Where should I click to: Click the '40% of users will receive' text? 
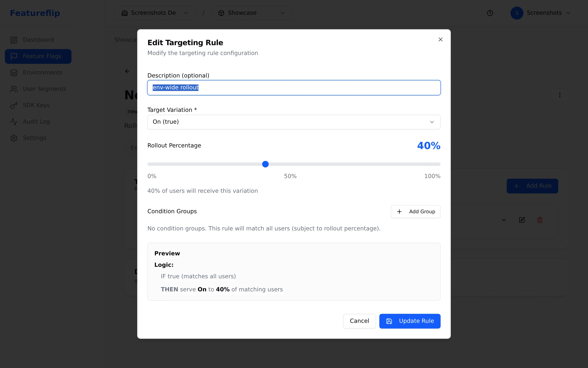202,191
